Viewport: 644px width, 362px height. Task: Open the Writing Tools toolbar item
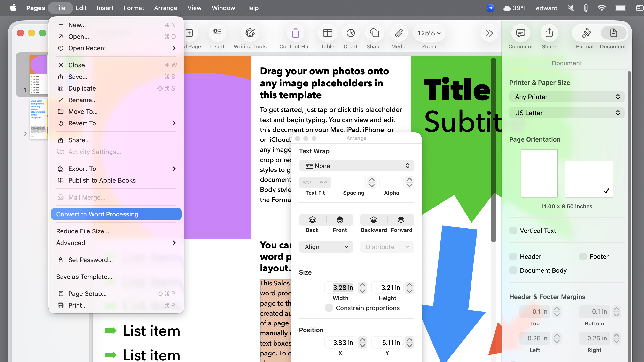[250, 33]
